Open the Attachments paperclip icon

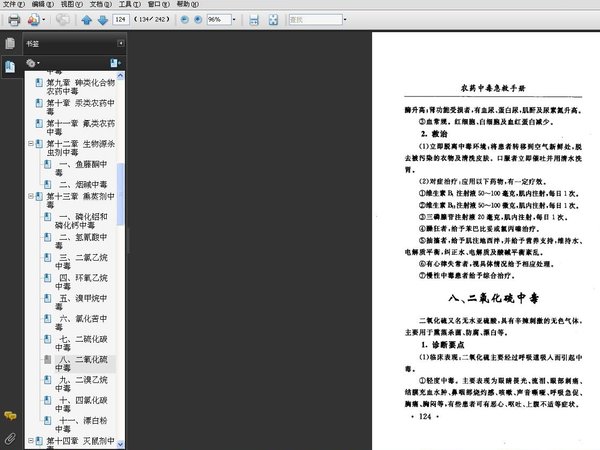10,439
